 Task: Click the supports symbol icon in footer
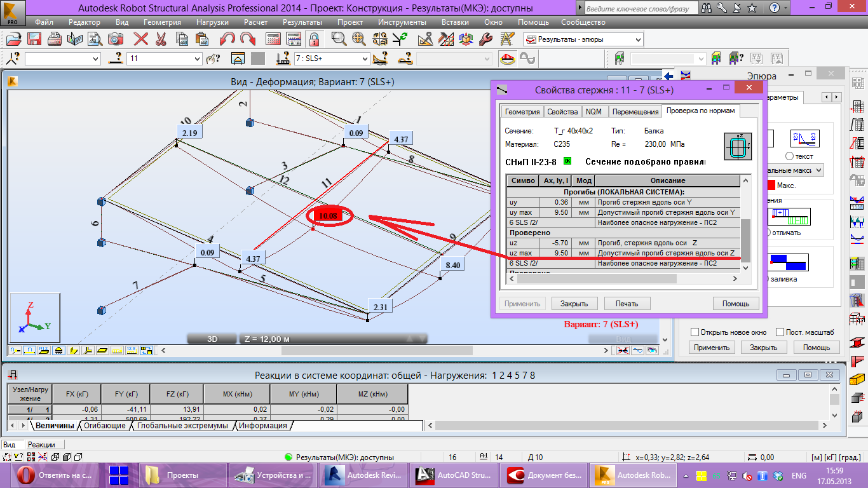coord(58,350)
